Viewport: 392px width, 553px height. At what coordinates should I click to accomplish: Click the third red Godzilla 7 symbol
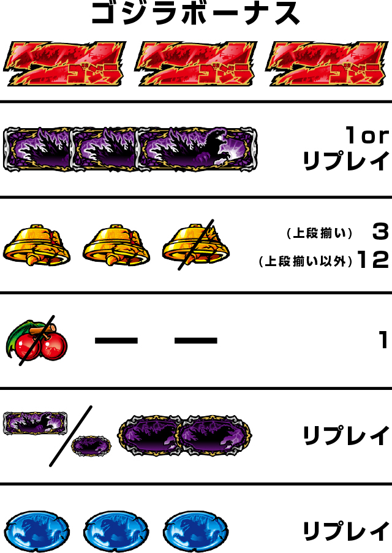326,64
